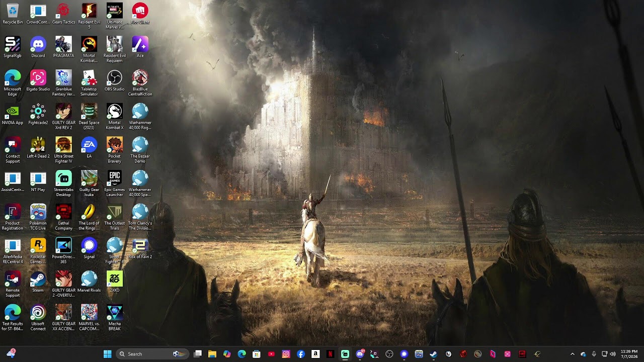Viewport: 644px width, 362px height.
Task: Open the taskbar volume control
Action: pyautogui.click(x=613, y=354)
